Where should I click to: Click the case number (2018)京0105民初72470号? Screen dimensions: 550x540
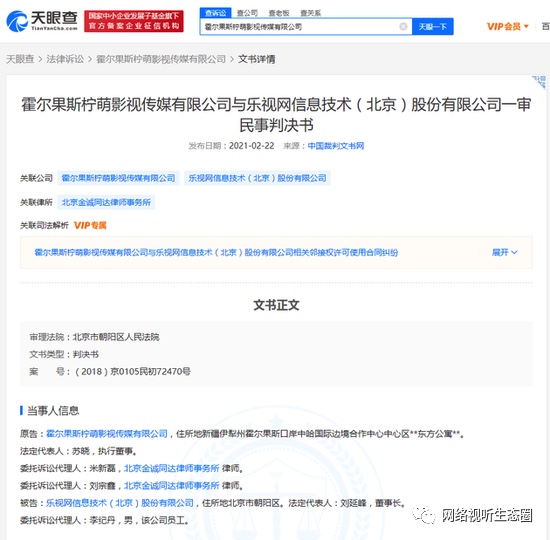pyautogui.click(x=133, y=371)
